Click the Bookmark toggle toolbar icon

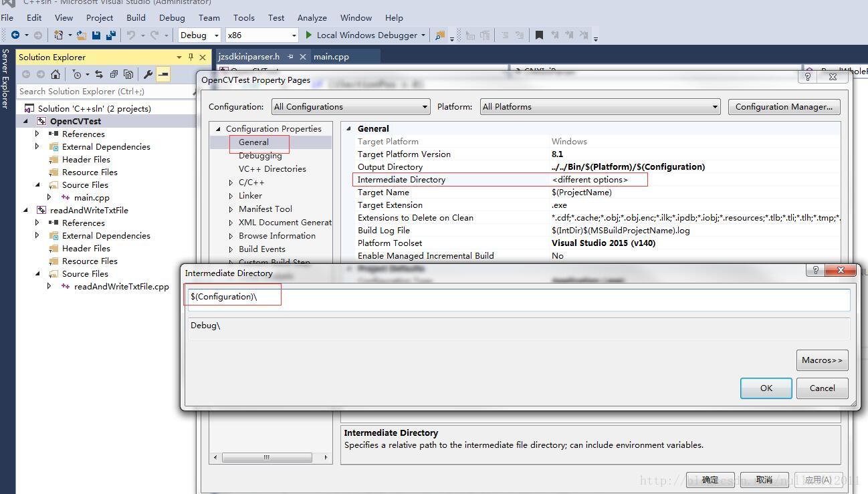click(539, 35)
